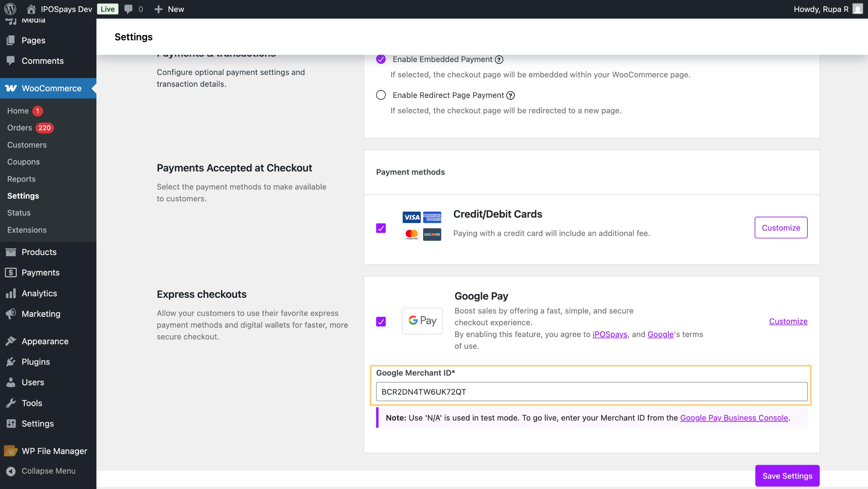Open the New content dropdown in admin bar
This screenshot has height=489, width=868.
tap(169, 9)
